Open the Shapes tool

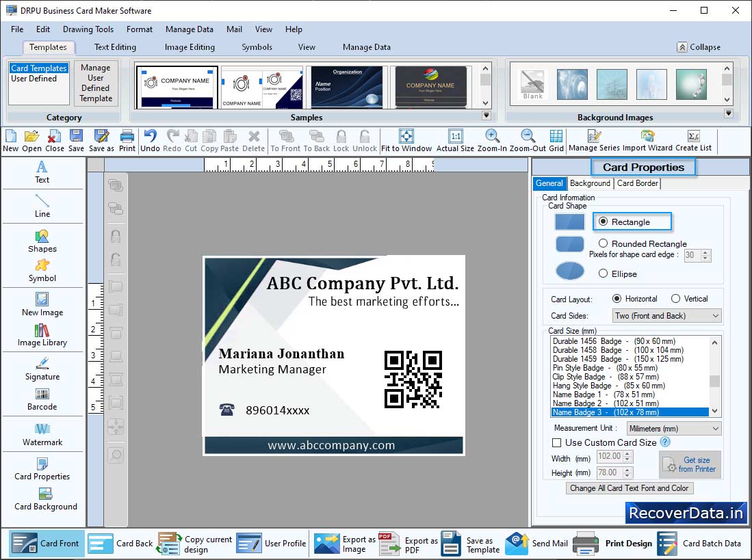tap(42, 241)
